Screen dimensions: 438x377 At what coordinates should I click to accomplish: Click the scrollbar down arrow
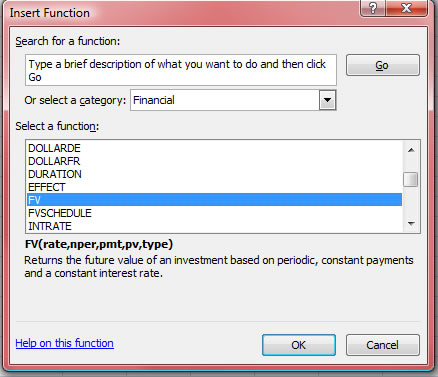coord(411,224)
